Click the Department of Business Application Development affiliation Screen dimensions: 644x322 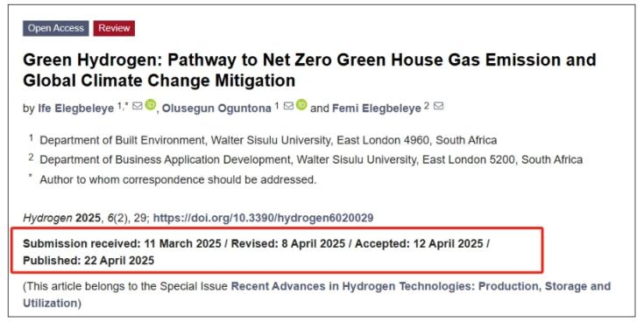point(311,159)
